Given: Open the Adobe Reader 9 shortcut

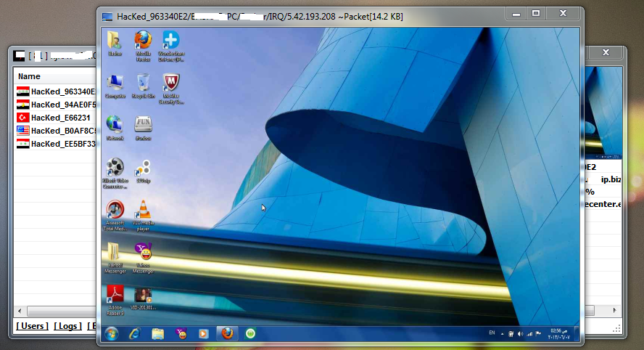Looking at the screenshot, I should [115, 300].
